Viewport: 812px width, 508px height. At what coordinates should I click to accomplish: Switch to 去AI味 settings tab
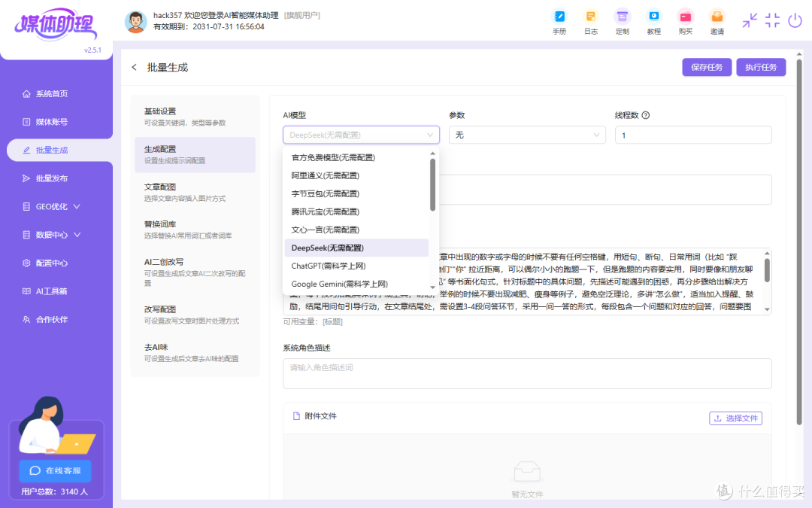coord(195,352)
